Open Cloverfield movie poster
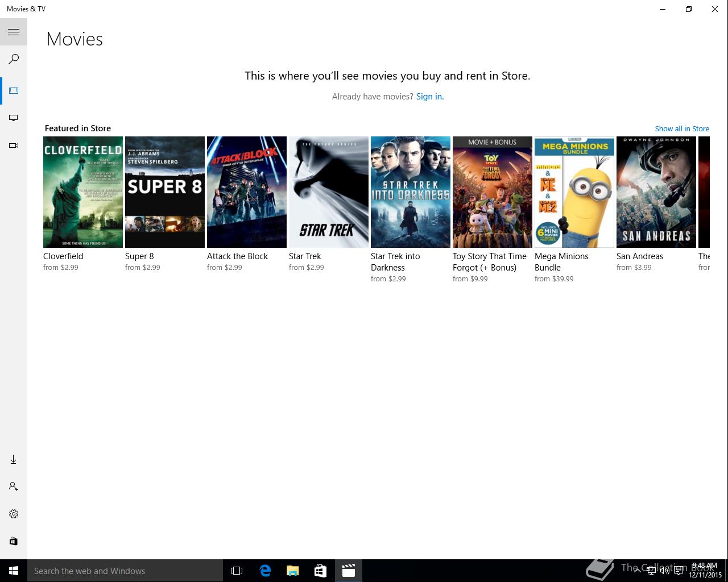728x582 pixels. (x=83, y=192)
